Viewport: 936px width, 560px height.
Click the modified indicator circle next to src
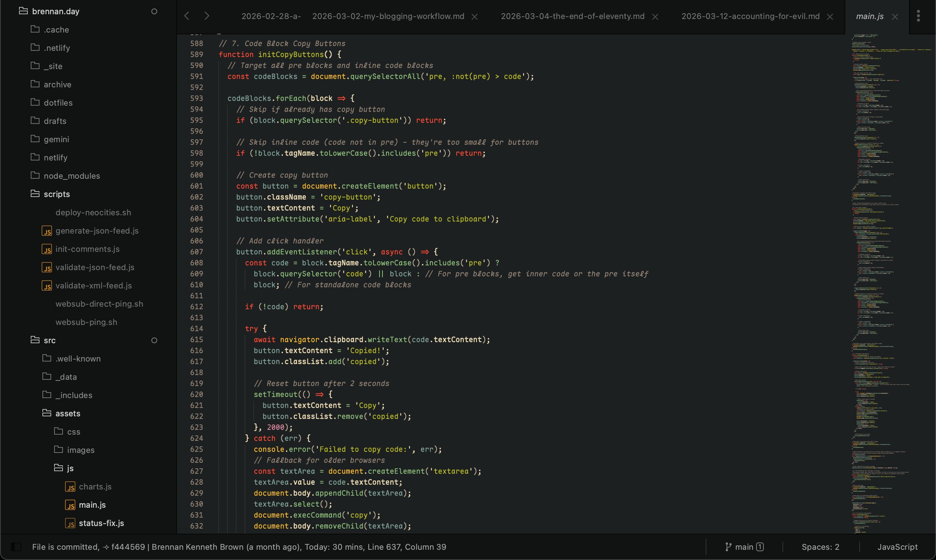pos(154,340)
